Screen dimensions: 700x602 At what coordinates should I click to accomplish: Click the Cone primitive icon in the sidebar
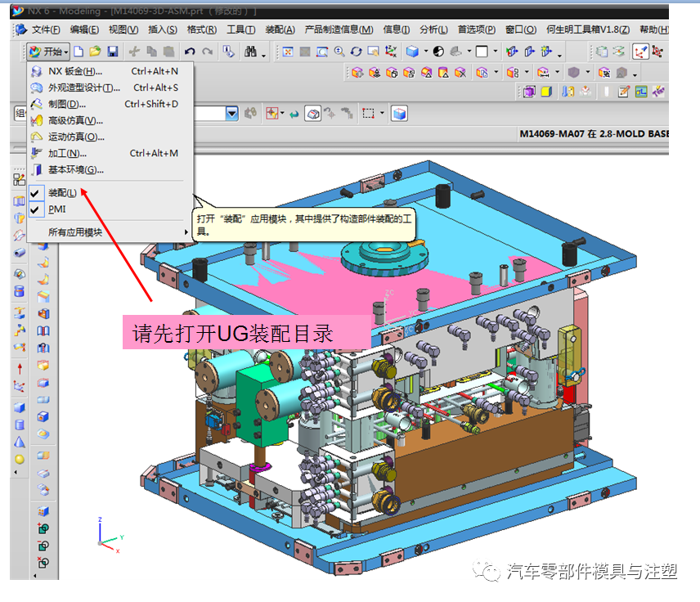click(19, 443)
